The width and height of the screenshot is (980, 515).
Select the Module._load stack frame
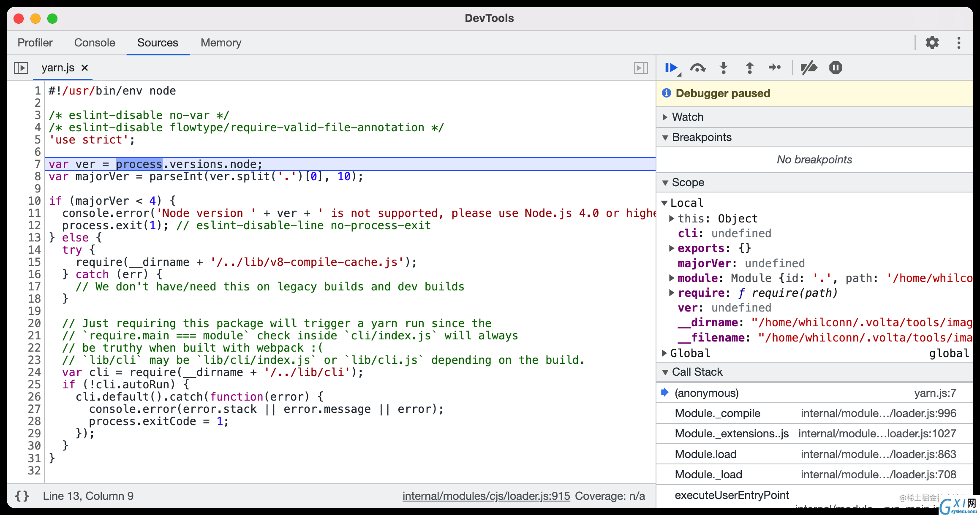click(815, 474)
